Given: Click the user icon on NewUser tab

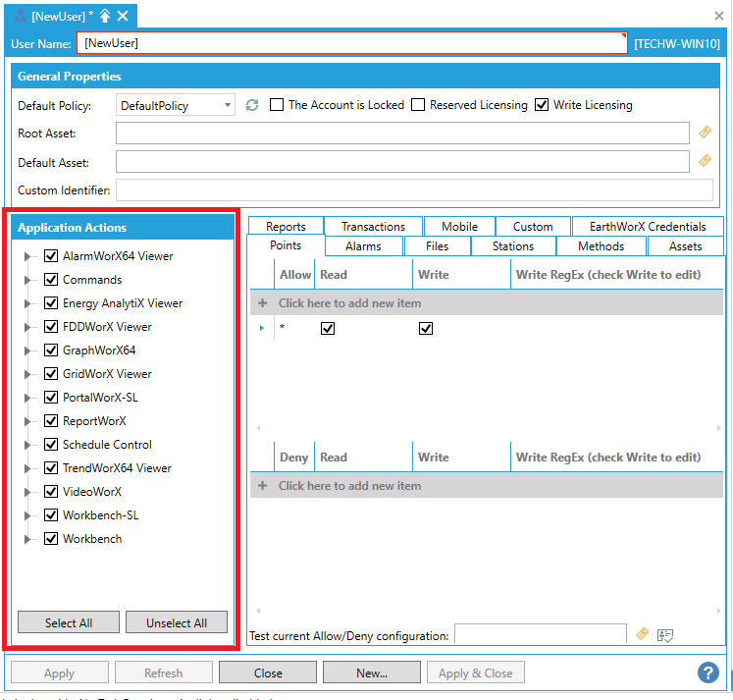Looking at the screenshot, I should click(21, 17).
